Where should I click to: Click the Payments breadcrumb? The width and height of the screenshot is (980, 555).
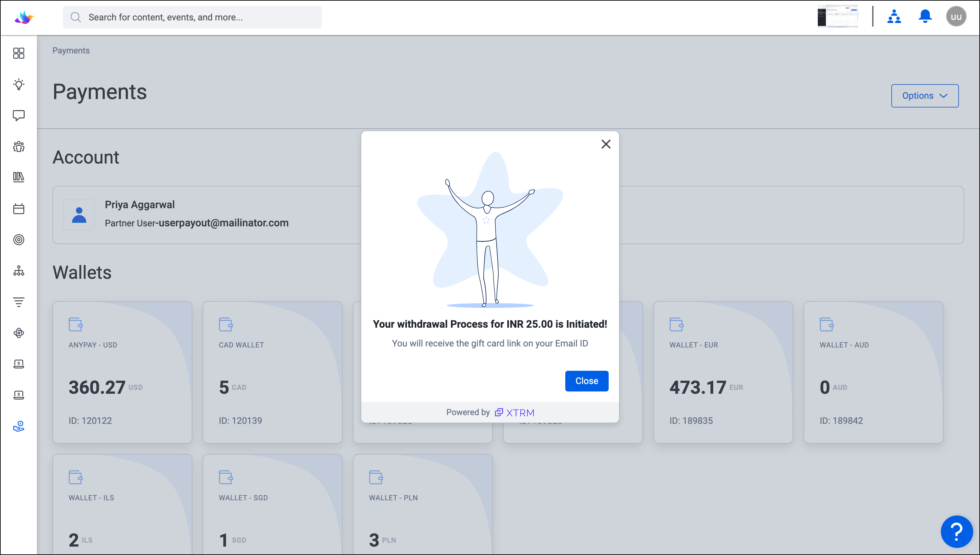pos(71,51)
